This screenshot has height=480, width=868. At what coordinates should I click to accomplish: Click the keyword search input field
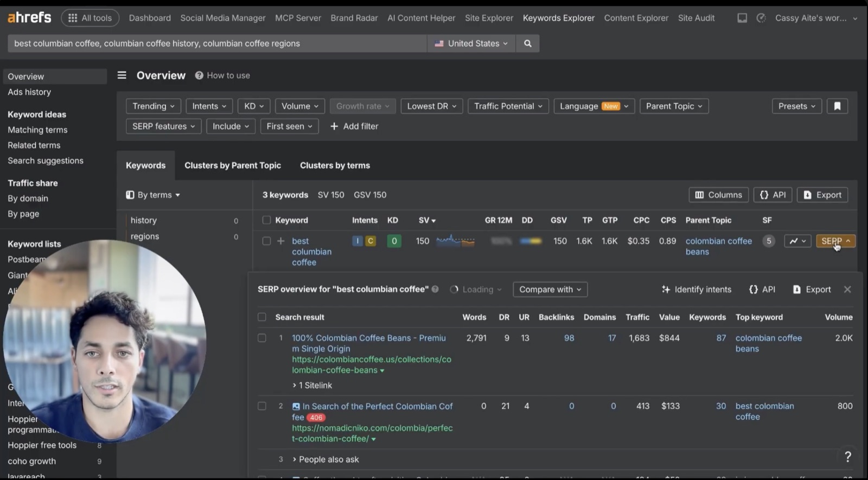[x=217, y=43]
